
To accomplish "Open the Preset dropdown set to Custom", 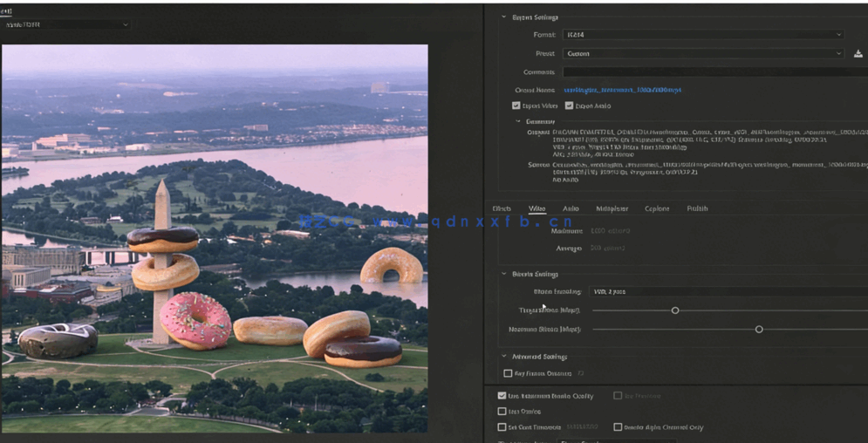I will [x=703, y=54].
